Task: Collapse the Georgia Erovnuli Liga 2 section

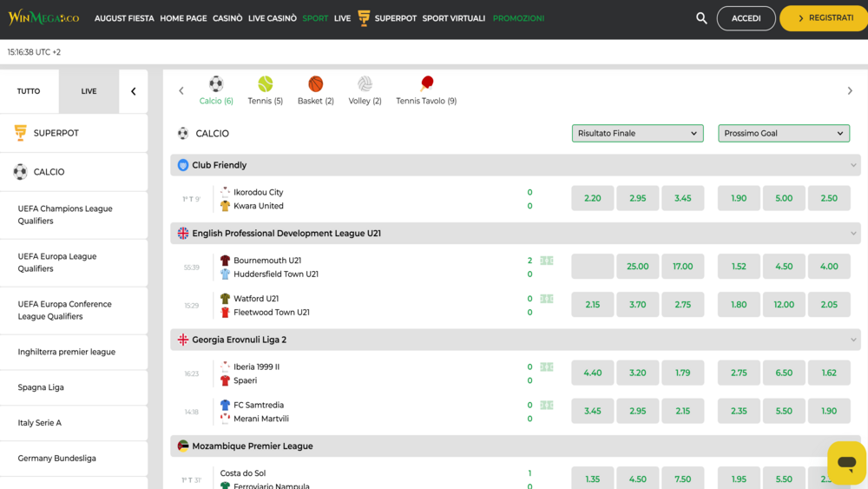Action: (853, 340)
